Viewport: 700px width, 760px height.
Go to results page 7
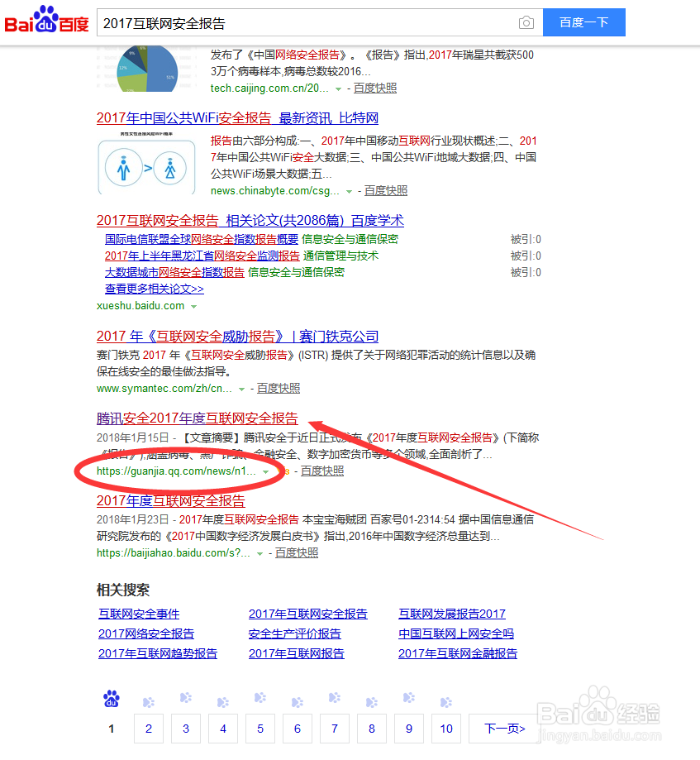[x=335, y=729]
